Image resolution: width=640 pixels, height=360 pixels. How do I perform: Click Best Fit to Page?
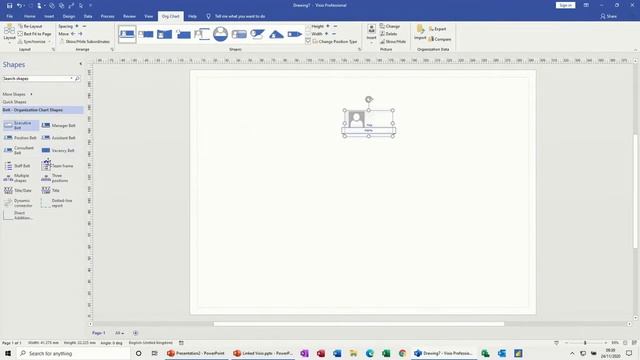[x=34, y=34]
